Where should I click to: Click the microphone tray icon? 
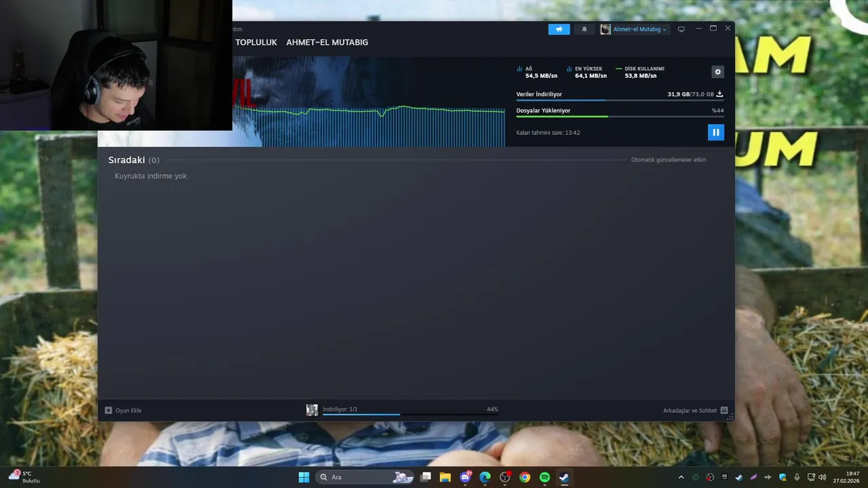click(797, 477)
